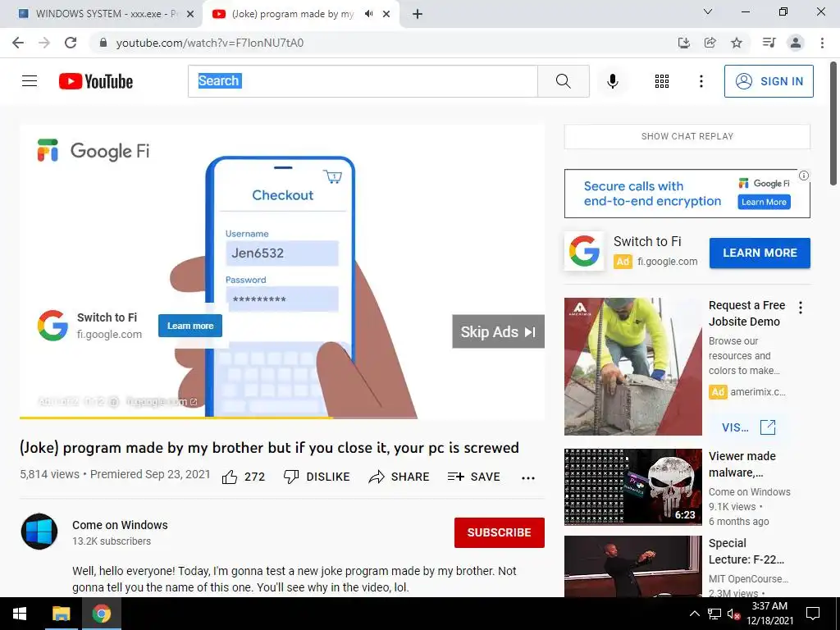The width and height of the screenshot is (840, 630).
Task: Click the blue LEARN MORE Switch to Fi button
Action: tap(760, 253)
